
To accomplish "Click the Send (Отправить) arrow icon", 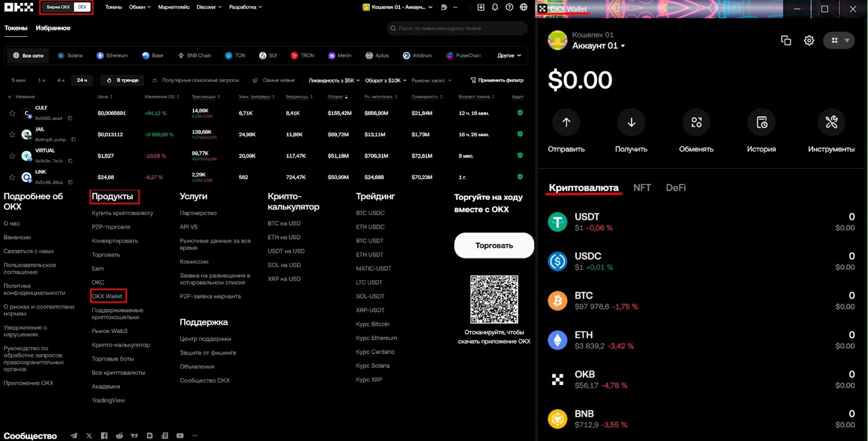I will point(566,122).
